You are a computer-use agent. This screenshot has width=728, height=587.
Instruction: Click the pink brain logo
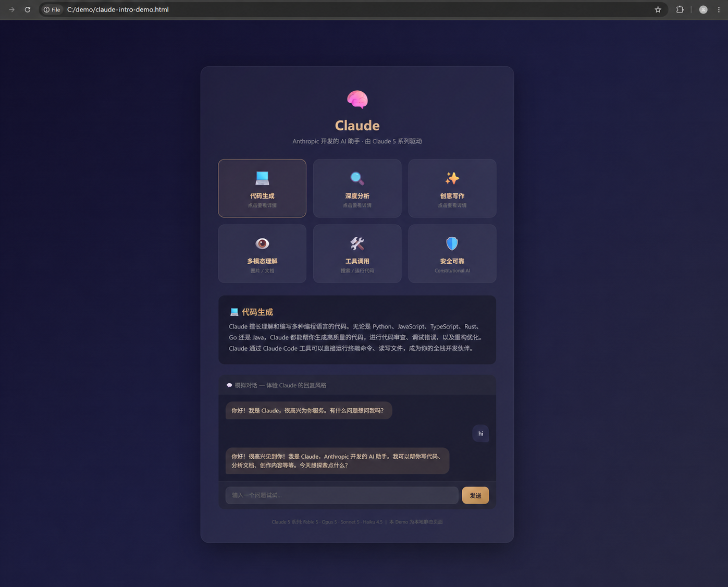357,99
